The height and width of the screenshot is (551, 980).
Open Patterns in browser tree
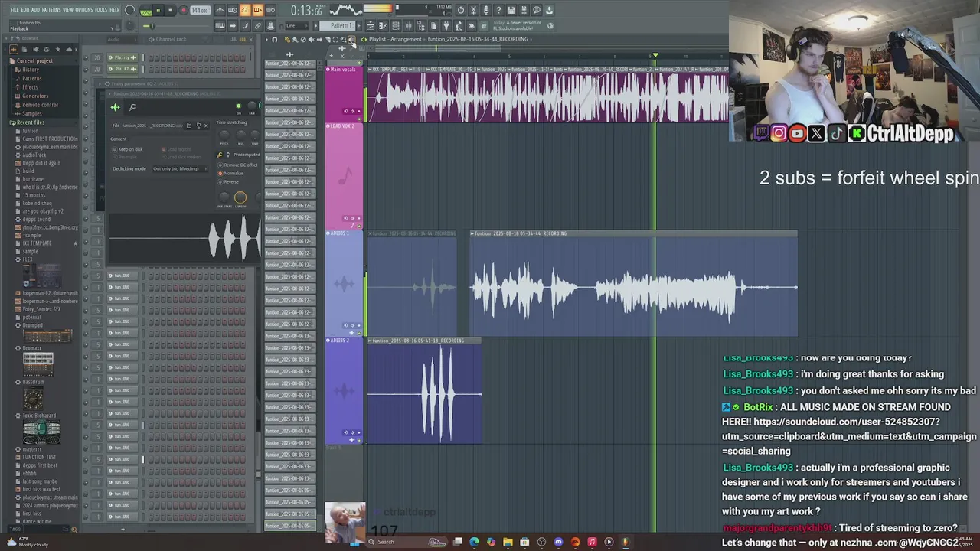click(x=32, y=78)
